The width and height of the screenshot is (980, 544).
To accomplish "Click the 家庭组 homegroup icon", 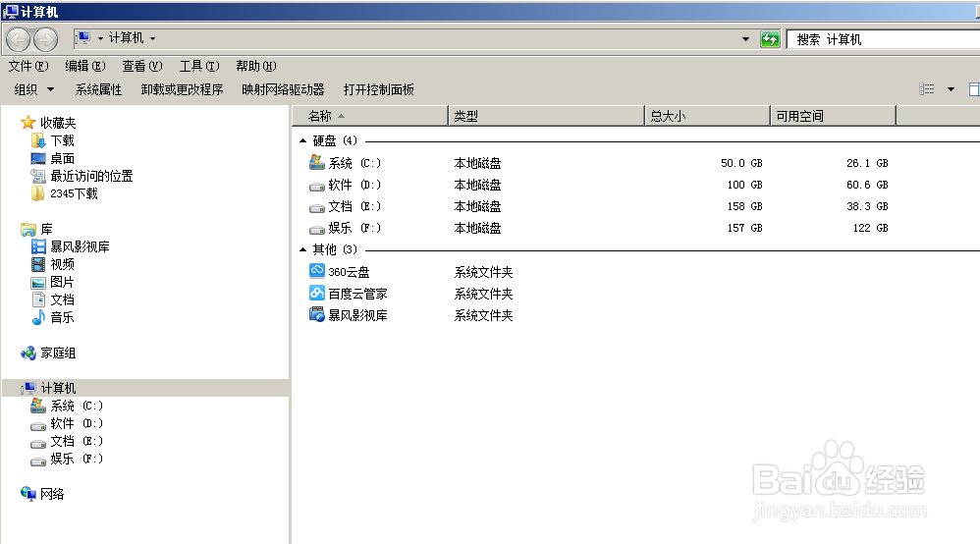I will click(28, 354).
